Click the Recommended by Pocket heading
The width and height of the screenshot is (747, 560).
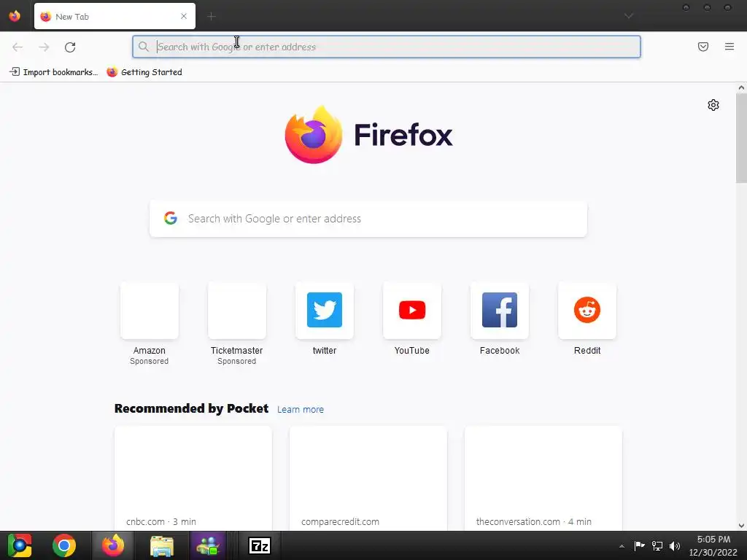pyautogui.click(x=192, y=408)
